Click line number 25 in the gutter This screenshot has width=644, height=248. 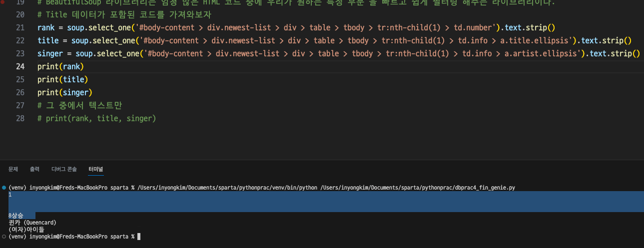pos(20,79)
